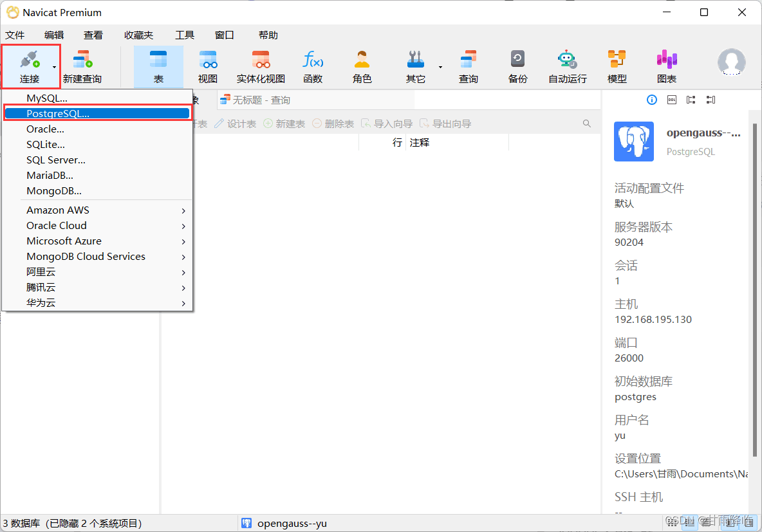The width and height of the screenshot is (762, 532).
Task: Open the Role (角色) user icon
Action: tap(362, 66)
